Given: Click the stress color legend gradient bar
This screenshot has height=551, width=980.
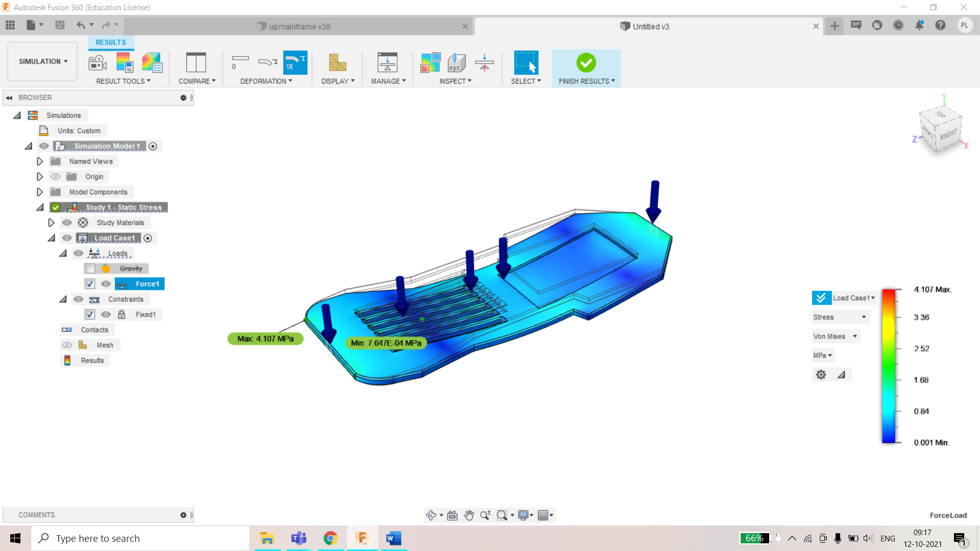Looking at the screenshot, I should coord(888,365).
